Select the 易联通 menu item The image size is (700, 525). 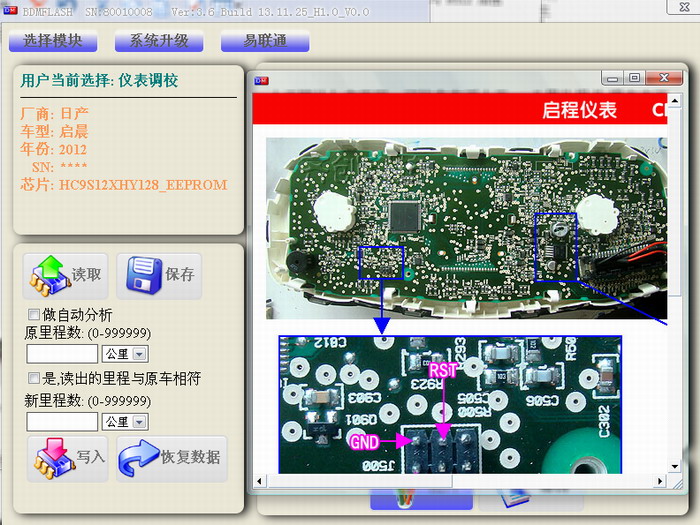[x=264, y=42]
